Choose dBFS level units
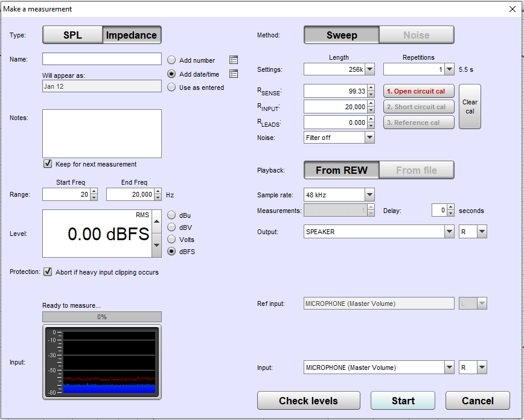The height and width of the screenshot is (420, 524). click(x=171, y=251)
